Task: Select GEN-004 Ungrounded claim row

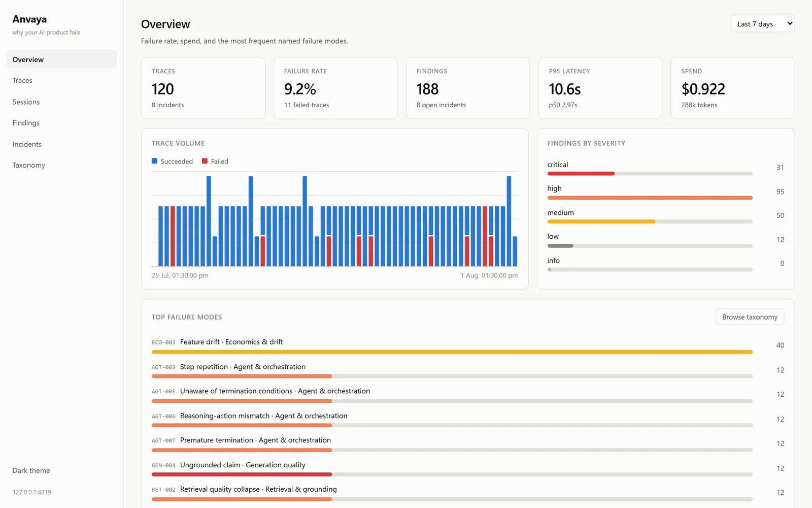Action: coord(468,469)
